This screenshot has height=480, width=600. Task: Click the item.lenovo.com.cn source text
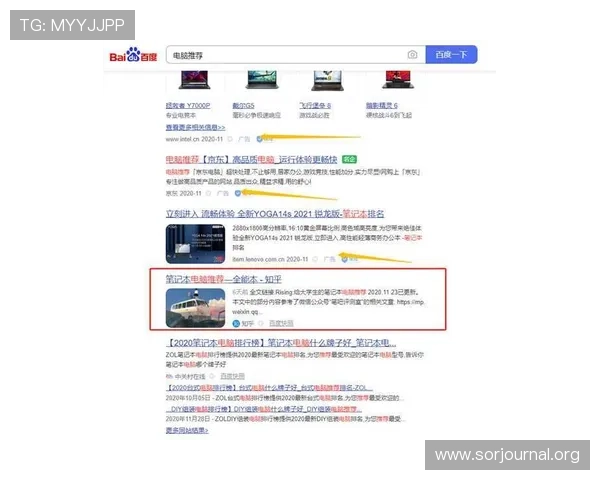pos(270,259)
